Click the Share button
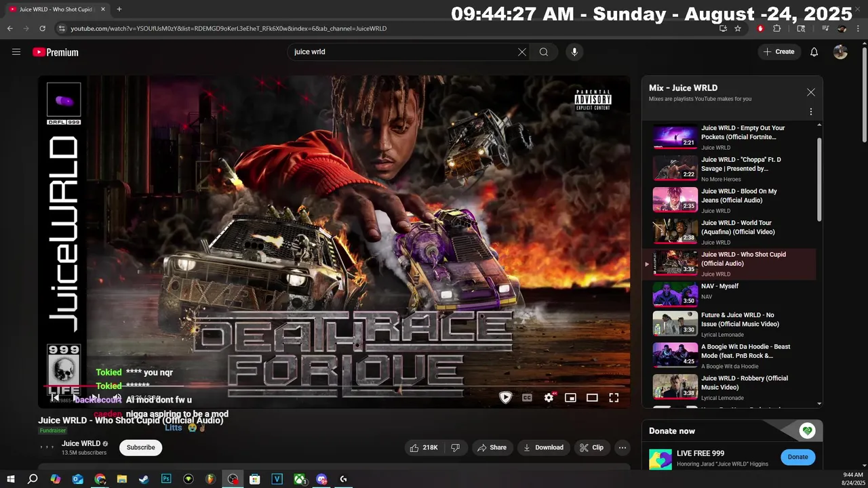The image size is (868, 488). pos(492,447)
